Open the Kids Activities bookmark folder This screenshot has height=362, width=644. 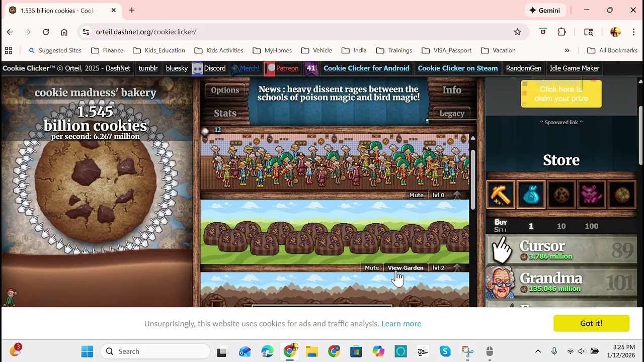219,50
